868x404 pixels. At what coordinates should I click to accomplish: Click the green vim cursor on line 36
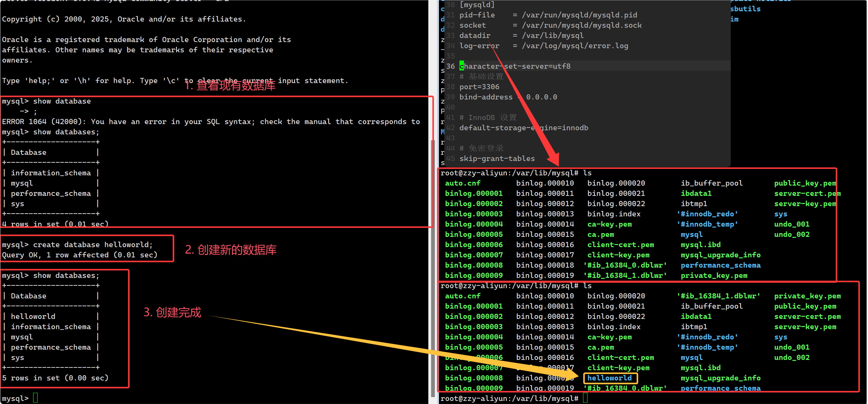coord(462,66)
